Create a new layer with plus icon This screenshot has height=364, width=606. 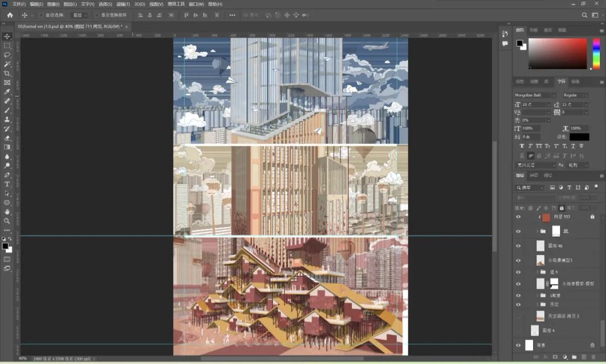tap(584, 357)
